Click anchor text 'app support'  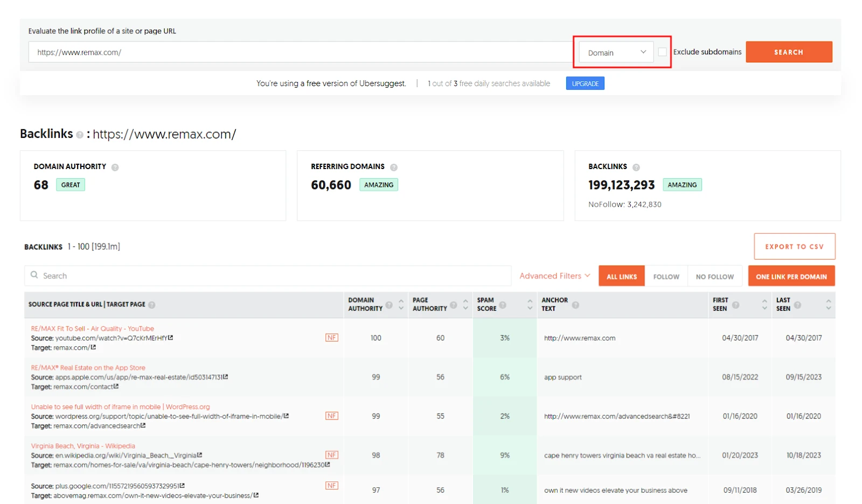pyautogui.click(x=563, y=377)
